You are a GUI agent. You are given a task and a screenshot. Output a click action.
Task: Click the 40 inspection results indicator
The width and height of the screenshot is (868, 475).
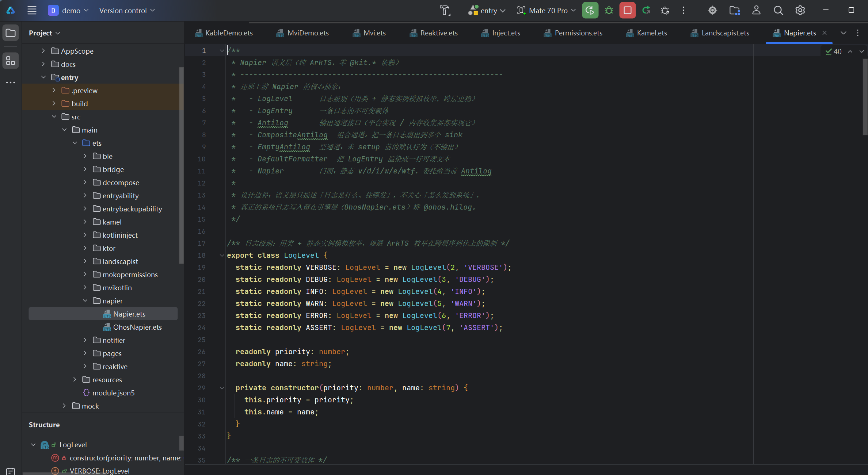[833, 52]
